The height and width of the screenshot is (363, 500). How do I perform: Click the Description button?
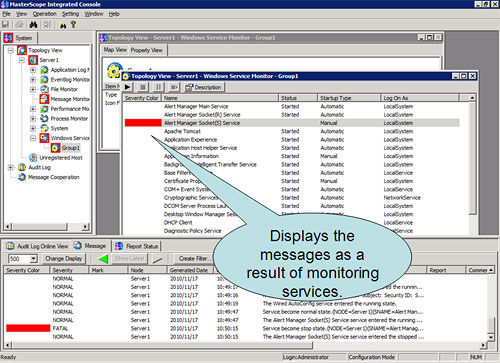tap(204, 87)
